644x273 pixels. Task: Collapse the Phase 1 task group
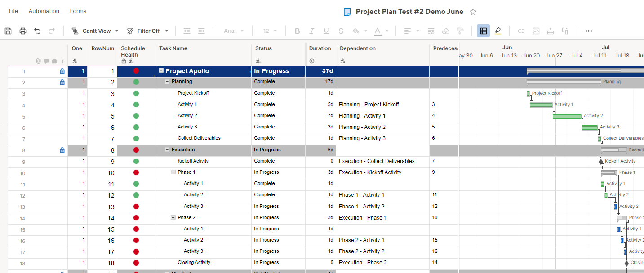[173, 172]
